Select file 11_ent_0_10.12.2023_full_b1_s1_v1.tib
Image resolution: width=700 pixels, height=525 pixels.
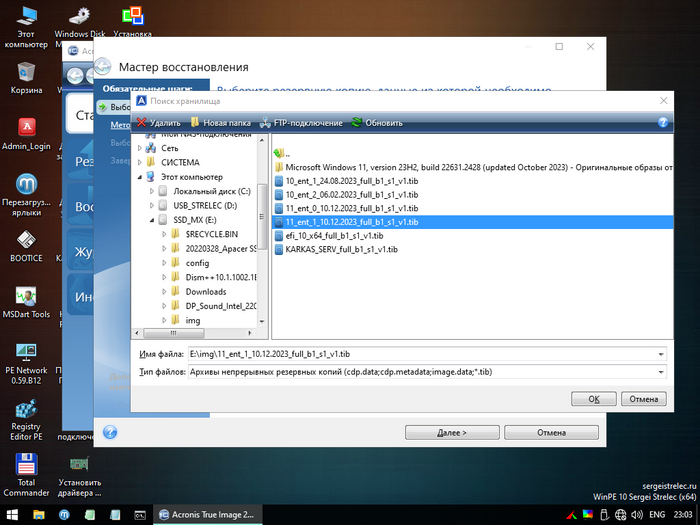click(346, 208)
